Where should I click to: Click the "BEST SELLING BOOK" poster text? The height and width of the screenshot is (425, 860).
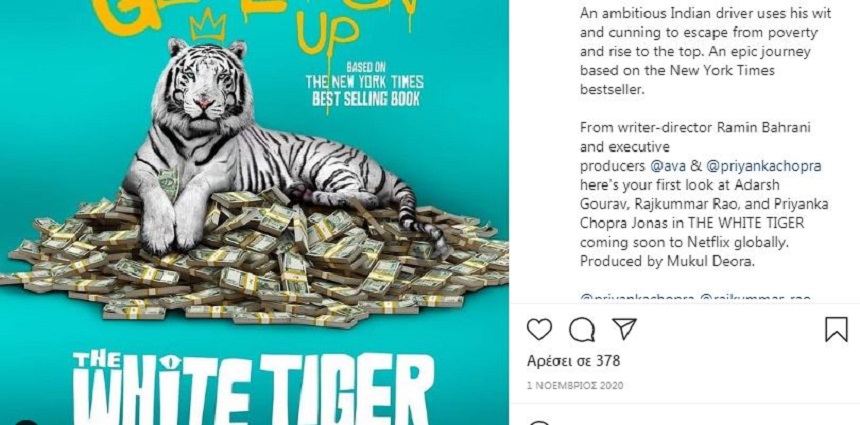(366, 99)
